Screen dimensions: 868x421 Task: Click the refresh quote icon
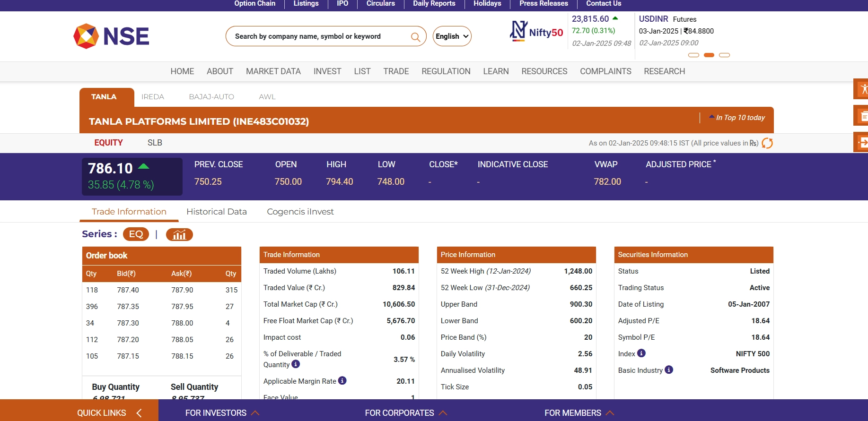coord(767,143)
